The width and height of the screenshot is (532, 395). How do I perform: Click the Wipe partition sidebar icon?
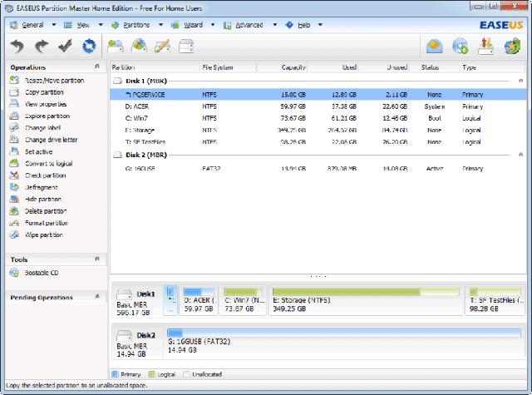click(14, 235)
